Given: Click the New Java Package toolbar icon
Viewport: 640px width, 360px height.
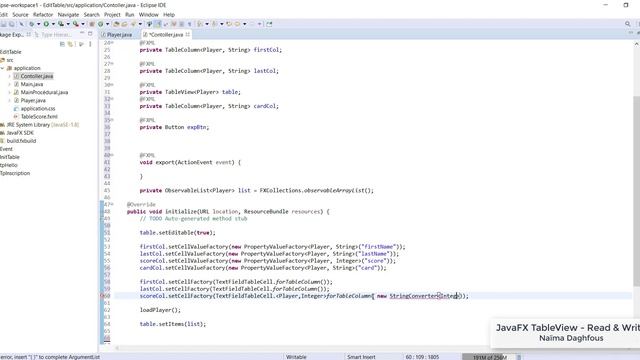Looking at the screenshot, I should click(x=92, y=24).
